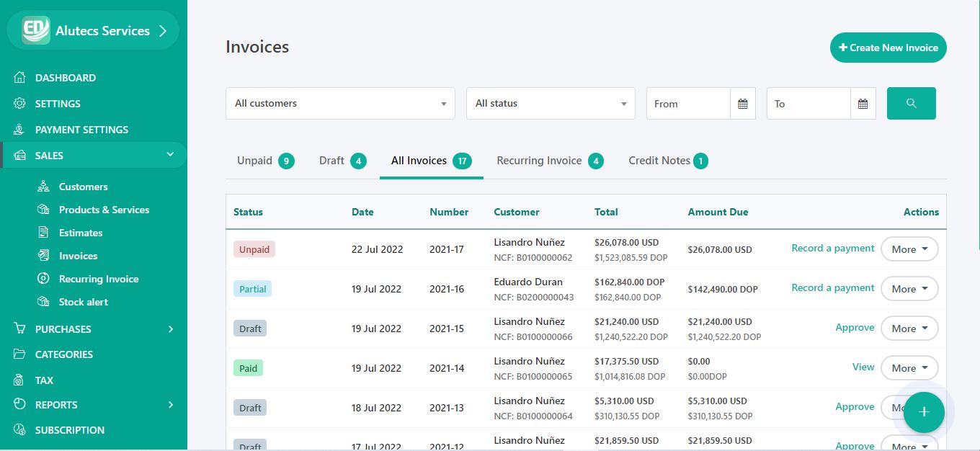Click the Create New Invoice button
980x451 pixels.
pos(888,48)
